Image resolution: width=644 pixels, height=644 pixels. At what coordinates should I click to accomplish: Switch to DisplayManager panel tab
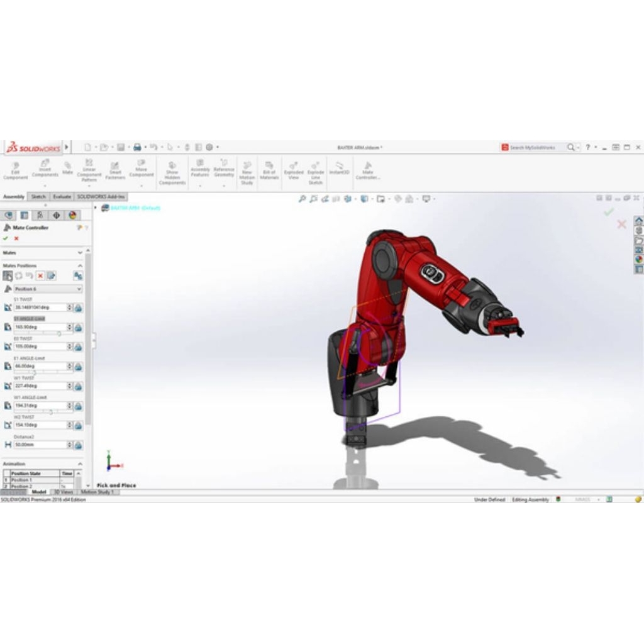72,215
